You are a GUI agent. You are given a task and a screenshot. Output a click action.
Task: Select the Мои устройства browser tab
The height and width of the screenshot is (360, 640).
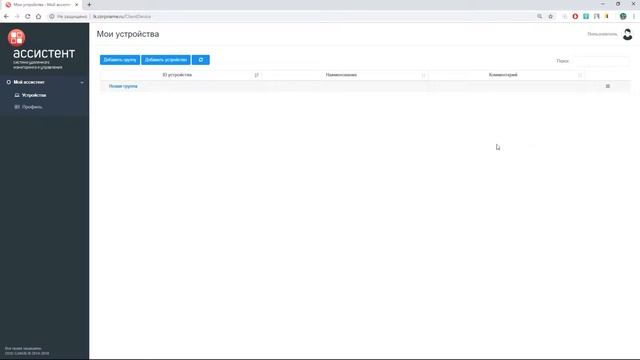coord(41,5)
